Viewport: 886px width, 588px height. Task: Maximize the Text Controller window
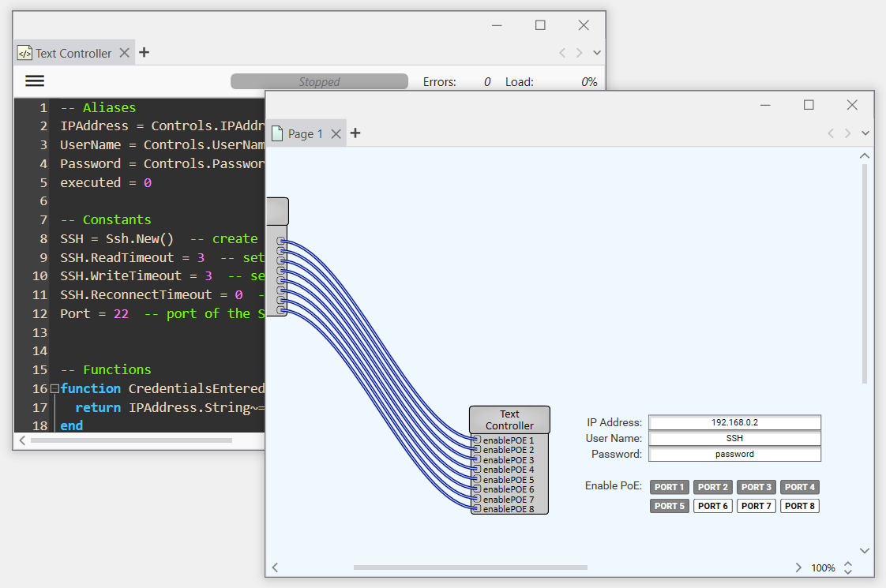(x=541, y=25)
